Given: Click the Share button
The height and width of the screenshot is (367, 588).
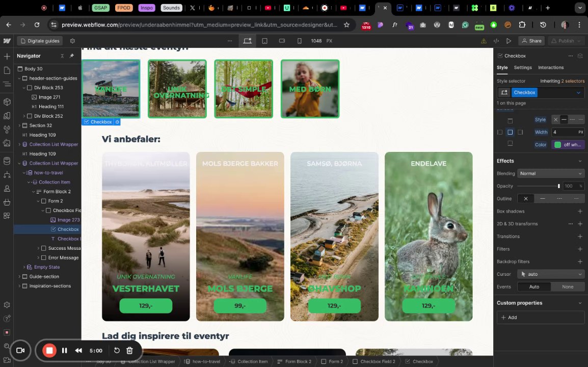Looking at the screenshot, I should (x=531, y=41).
